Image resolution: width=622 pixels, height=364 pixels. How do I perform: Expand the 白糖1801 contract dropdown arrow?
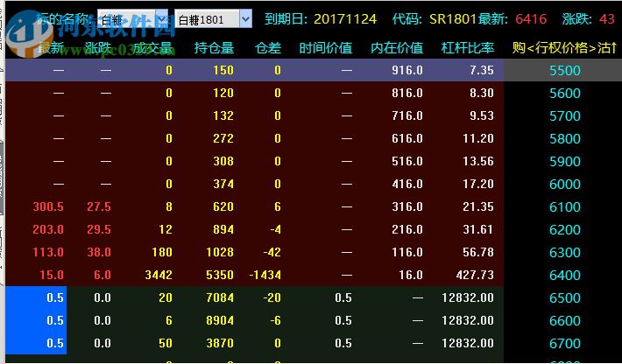(x=245, y=19)
